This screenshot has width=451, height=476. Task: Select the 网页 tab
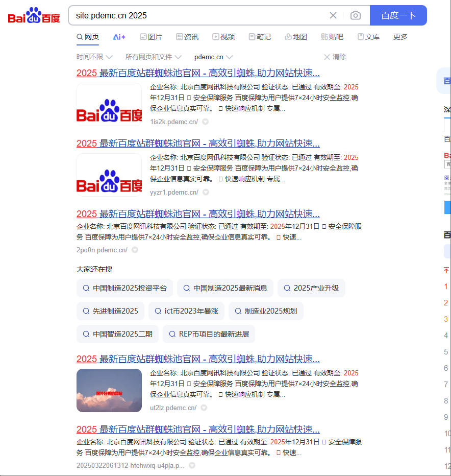pos(88,37)
